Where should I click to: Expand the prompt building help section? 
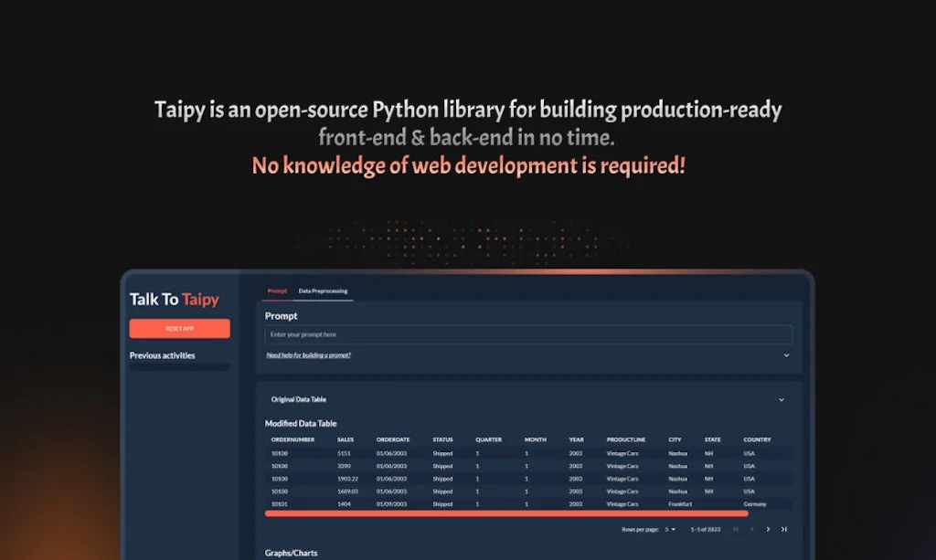784,355
